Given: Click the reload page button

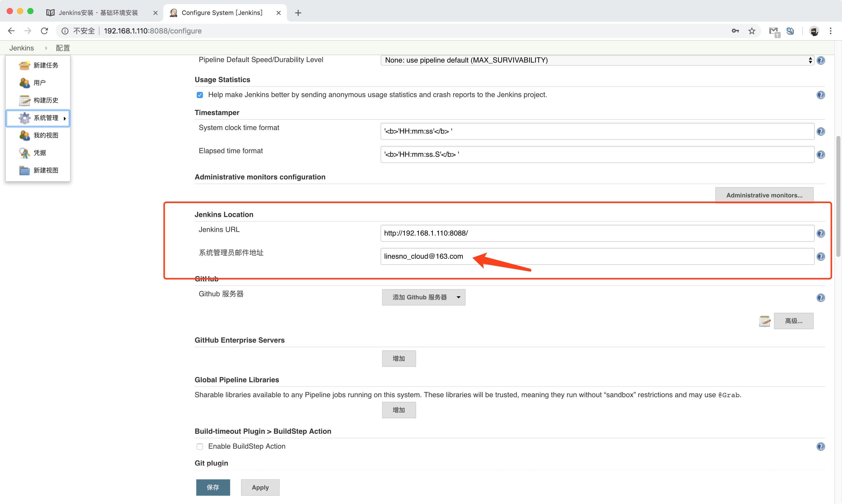Looking at the screenshot, I should point(44,31).
